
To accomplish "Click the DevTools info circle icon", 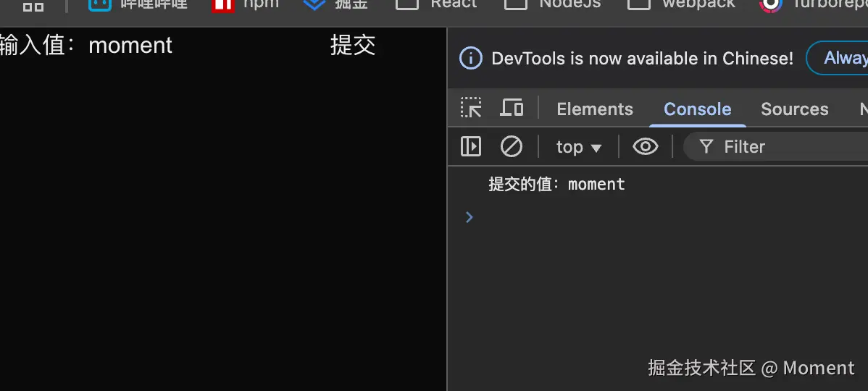I will (471, 58).
